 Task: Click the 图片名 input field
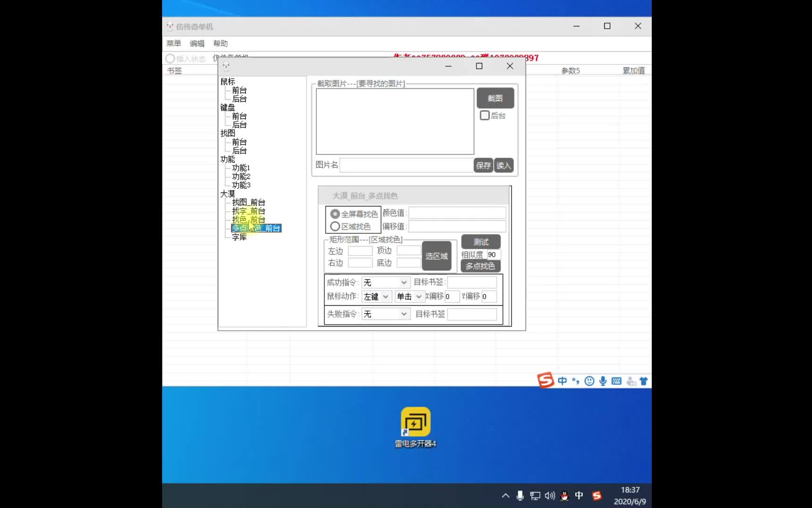tap(406, 165)
